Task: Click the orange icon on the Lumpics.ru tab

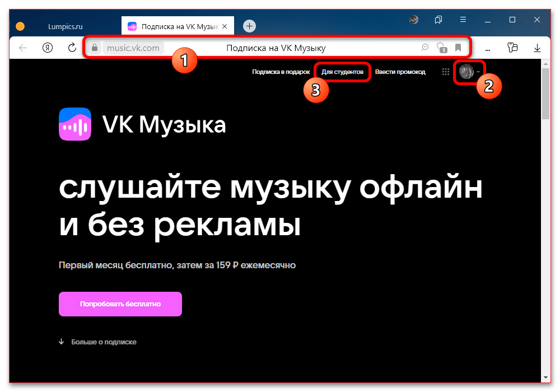Action: (x=20, y=26)
